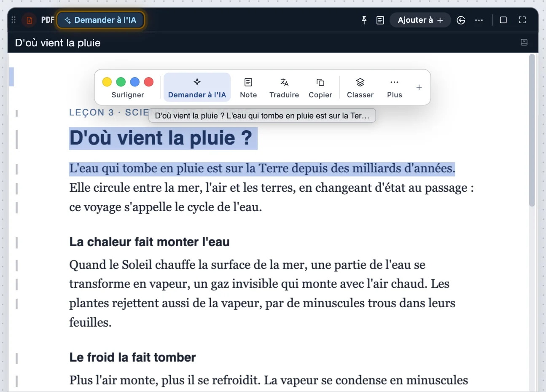Click the "LEÇON 3" label
The width and height of the screenshot is (546, 392).
[91, 113]
